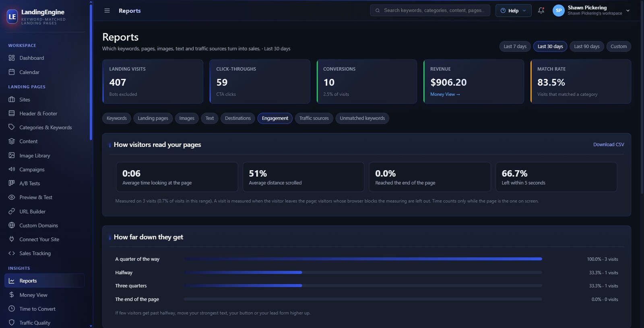Select the Last 30 days range
This screenshot has width=644, height=328.
[x=550, y=46]
